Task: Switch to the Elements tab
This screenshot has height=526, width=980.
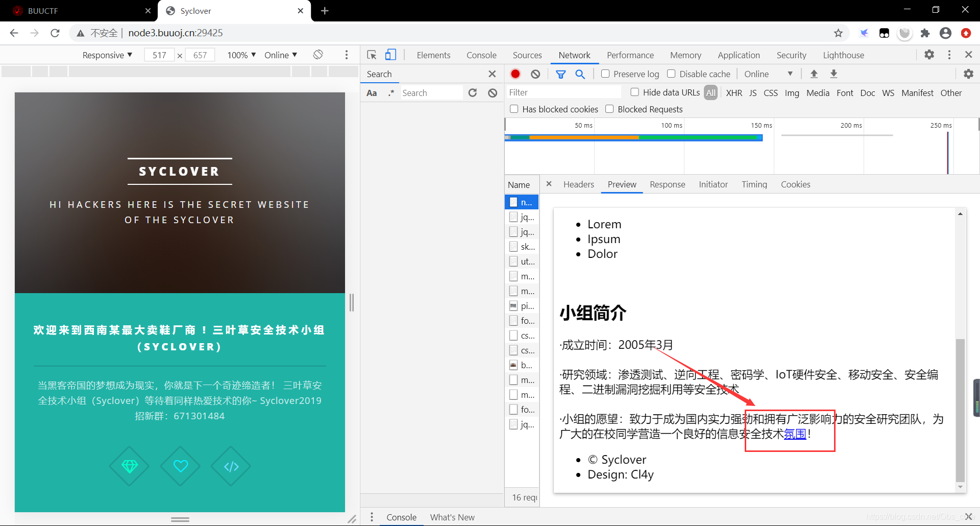Action: click(433, 55)
